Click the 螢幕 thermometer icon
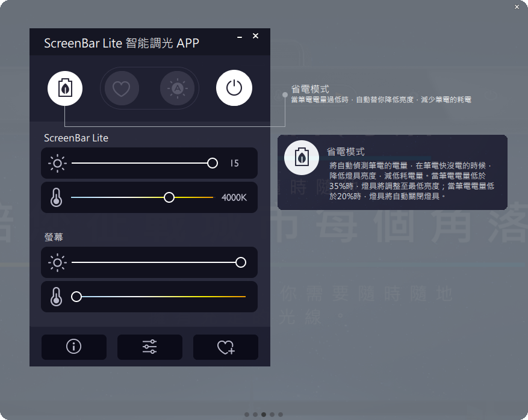528x420 pixels. pos(56,297)
